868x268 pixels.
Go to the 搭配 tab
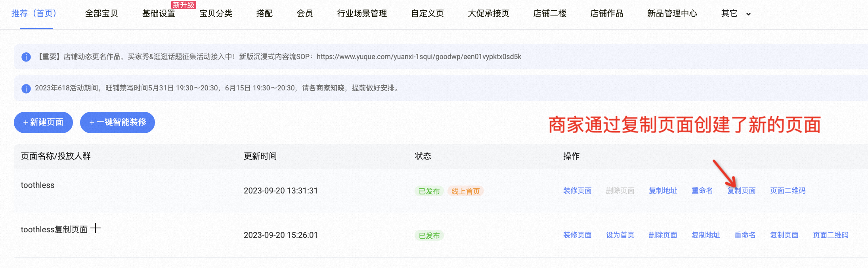click(264, 14)
